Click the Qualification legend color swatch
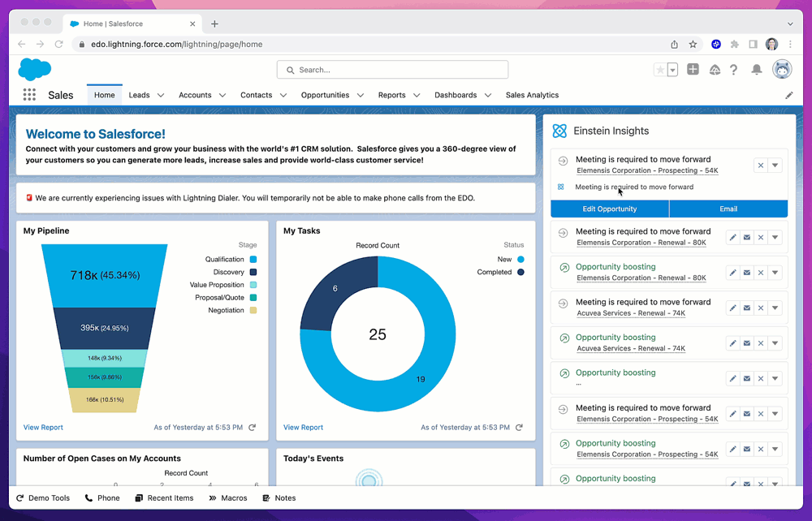Image resolution: width=812 pixels, height=521 pixels. pos(253,259)
